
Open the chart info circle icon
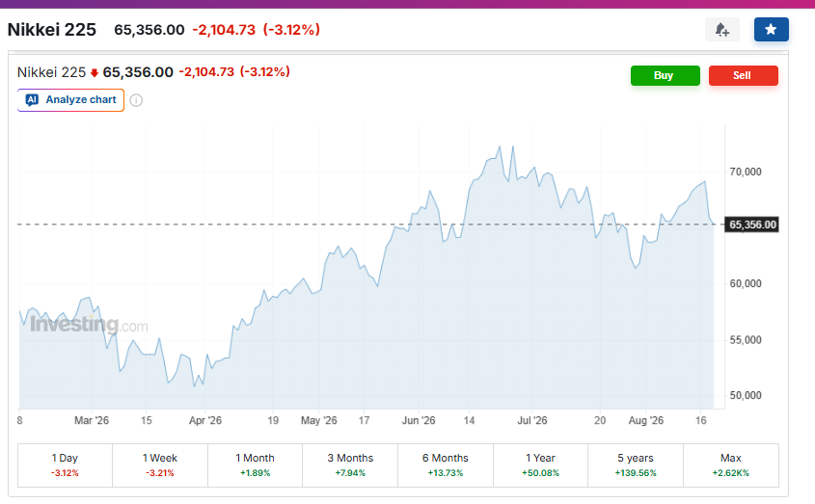[136, 100]
